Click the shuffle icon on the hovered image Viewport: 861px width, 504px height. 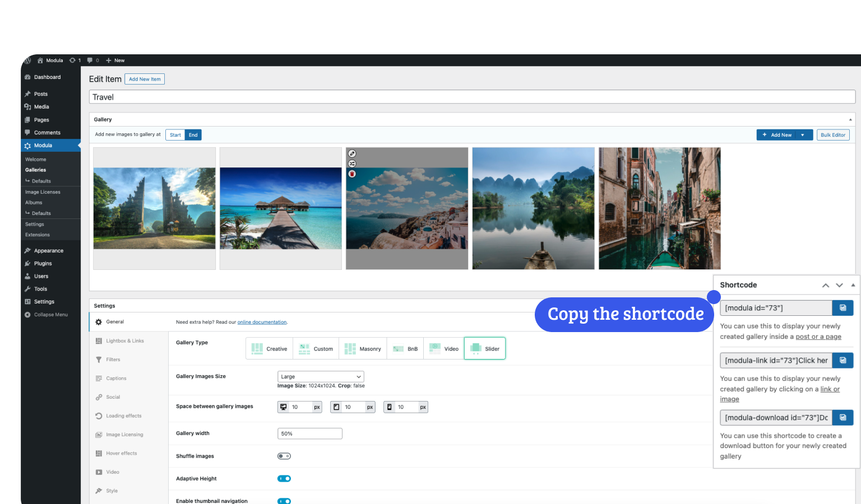tap(352, 164)
